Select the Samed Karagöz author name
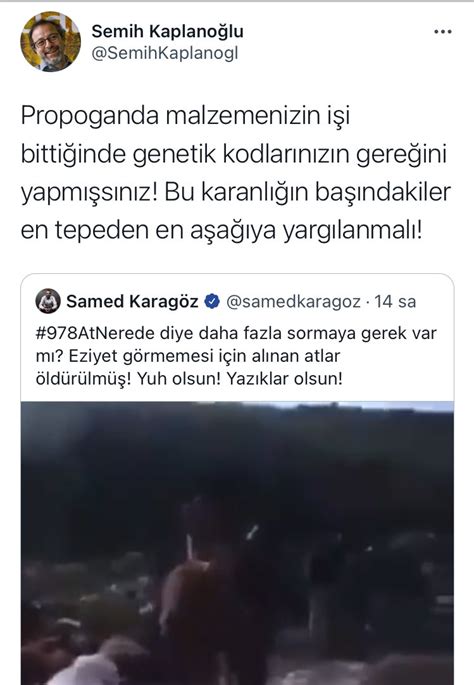Image resolution: width=474 pixels, height=685 pixels. click(132, 301)
